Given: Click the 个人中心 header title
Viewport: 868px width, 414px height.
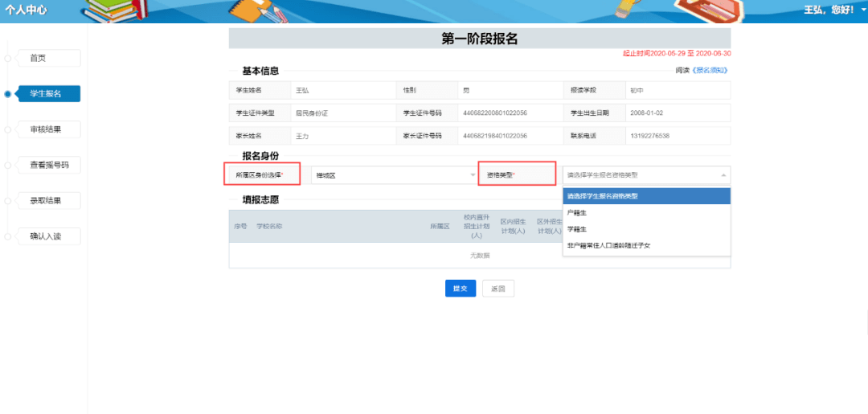Looking at the screenshot, I should click(26, 10).
